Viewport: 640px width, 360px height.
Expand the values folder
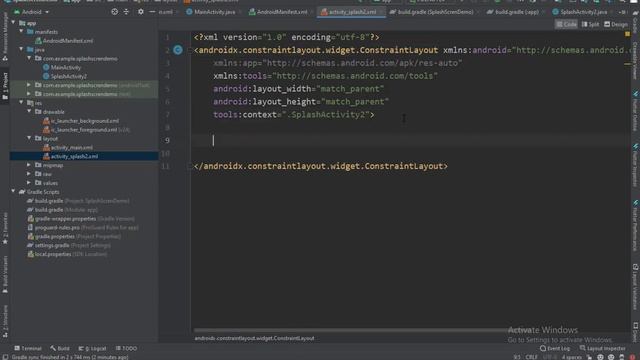point(29,183)
